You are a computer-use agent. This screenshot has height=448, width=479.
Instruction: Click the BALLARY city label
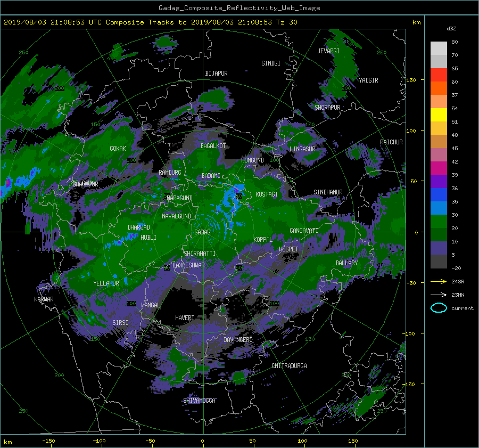point(346,263)
